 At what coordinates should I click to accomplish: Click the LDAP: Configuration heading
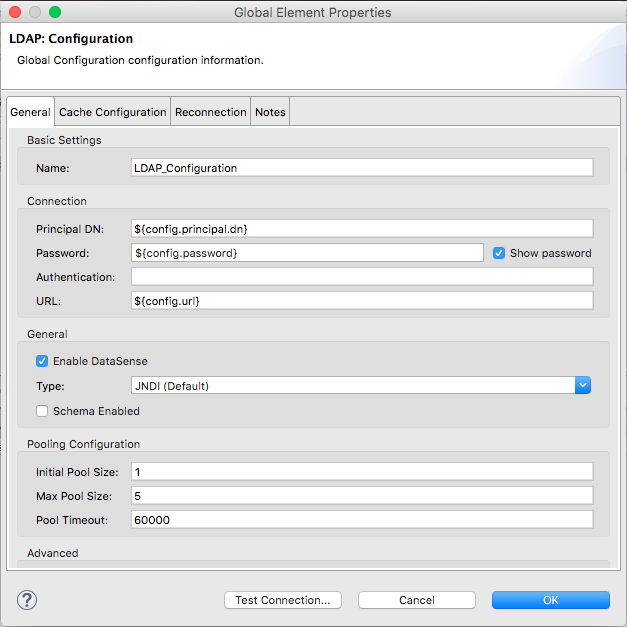click(71, 39)
